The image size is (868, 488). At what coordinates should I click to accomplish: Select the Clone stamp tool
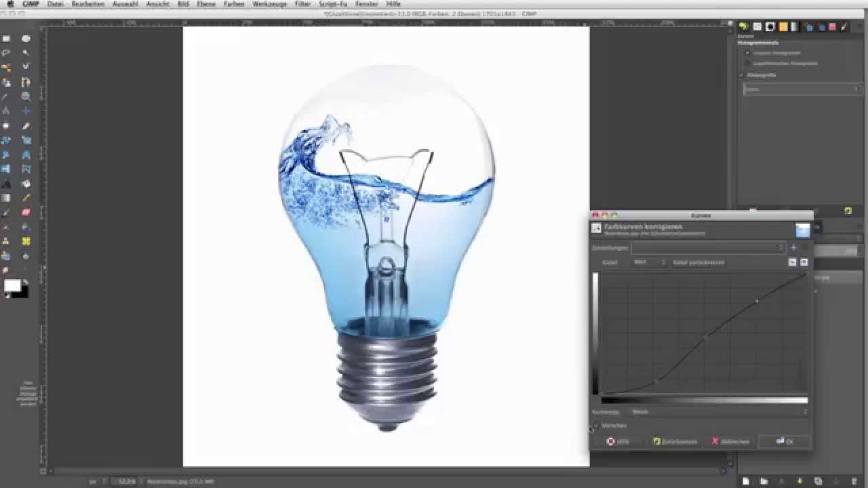tap(6, 241)
